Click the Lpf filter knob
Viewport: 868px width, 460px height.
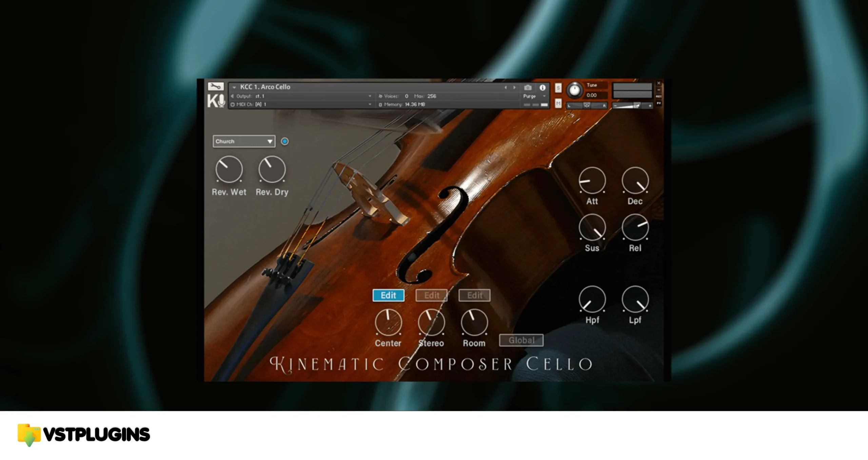[635, 299]
